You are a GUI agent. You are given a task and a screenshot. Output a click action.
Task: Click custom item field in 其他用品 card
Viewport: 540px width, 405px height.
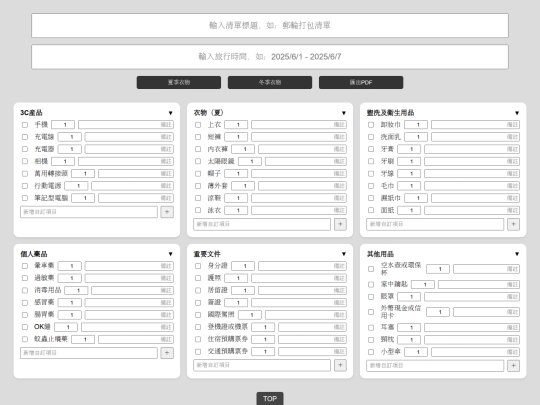coord(435,366)
